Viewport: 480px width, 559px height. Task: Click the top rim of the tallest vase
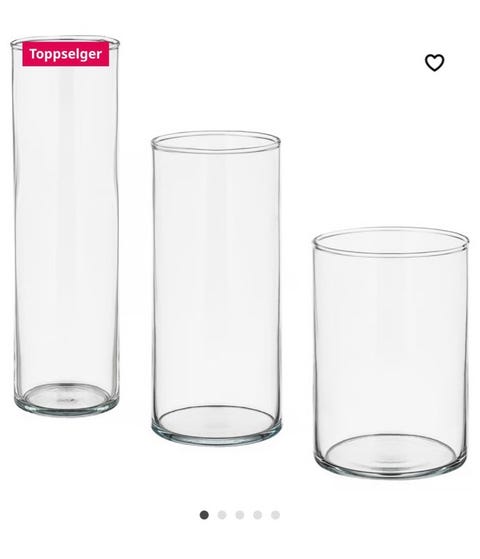click(65, 42)
